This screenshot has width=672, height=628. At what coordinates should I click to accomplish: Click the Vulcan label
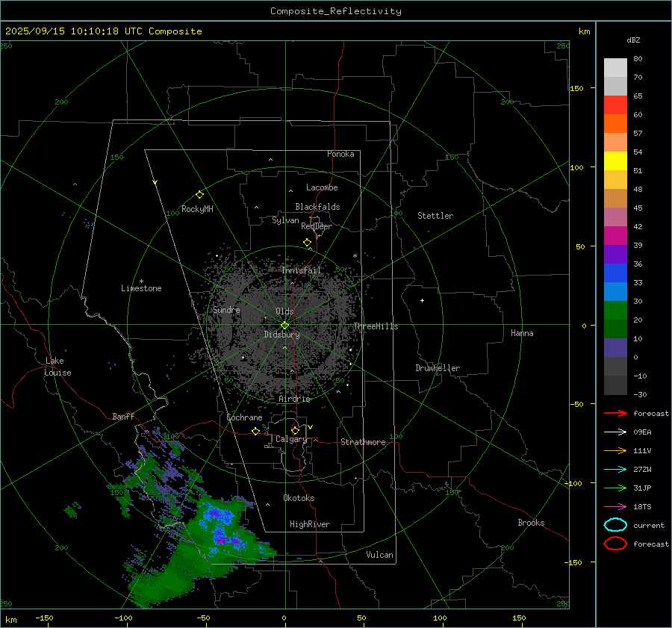[379, 555]
